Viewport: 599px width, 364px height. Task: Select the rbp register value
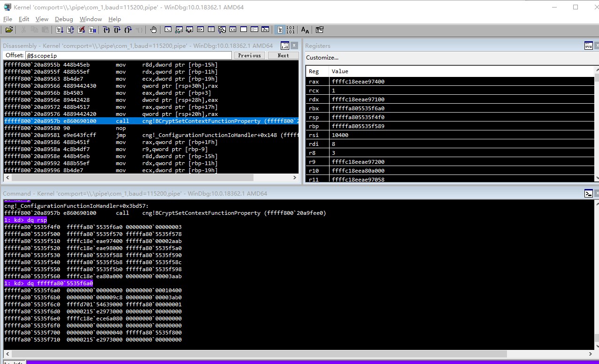(x=358, y=126)
